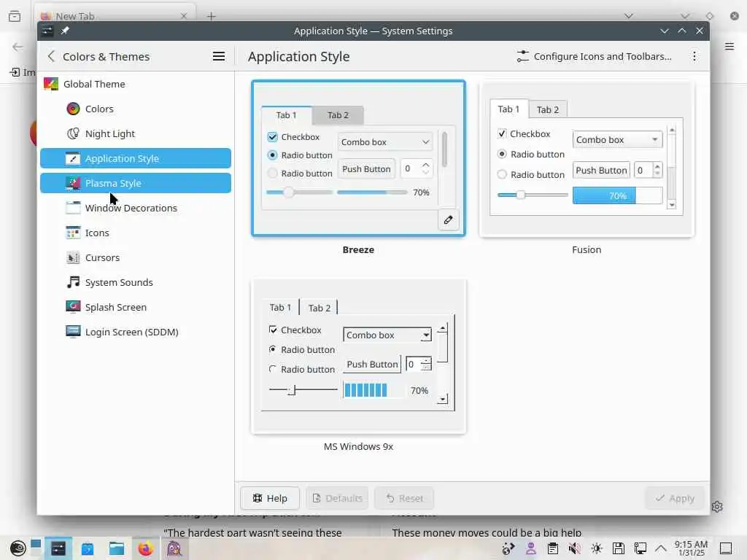
Task: Click the brightness tray icon
Action: 597,548
